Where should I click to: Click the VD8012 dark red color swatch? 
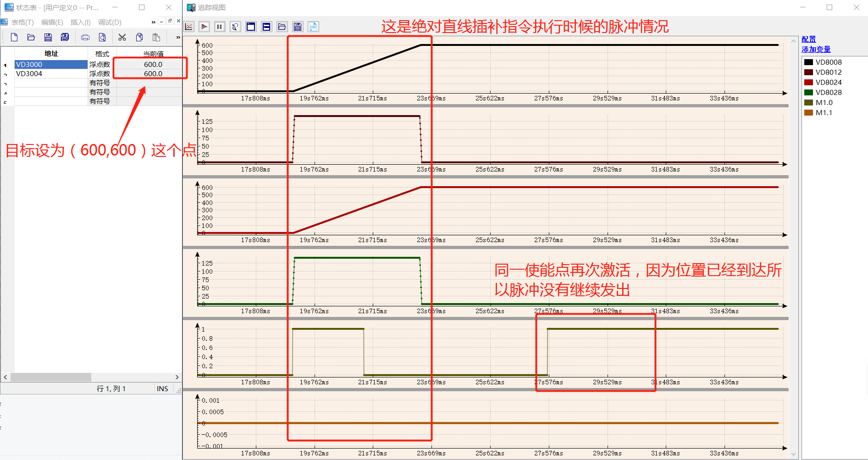click(808, 72)
